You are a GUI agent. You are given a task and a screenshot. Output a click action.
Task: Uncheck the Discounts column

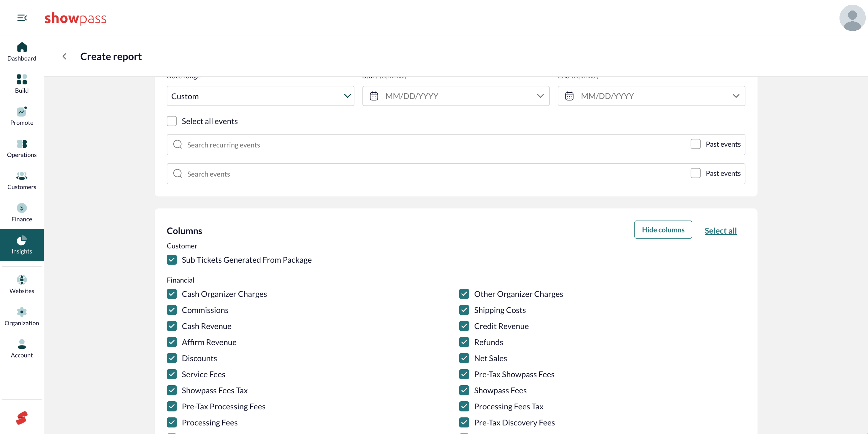click(x=172, y=358)
